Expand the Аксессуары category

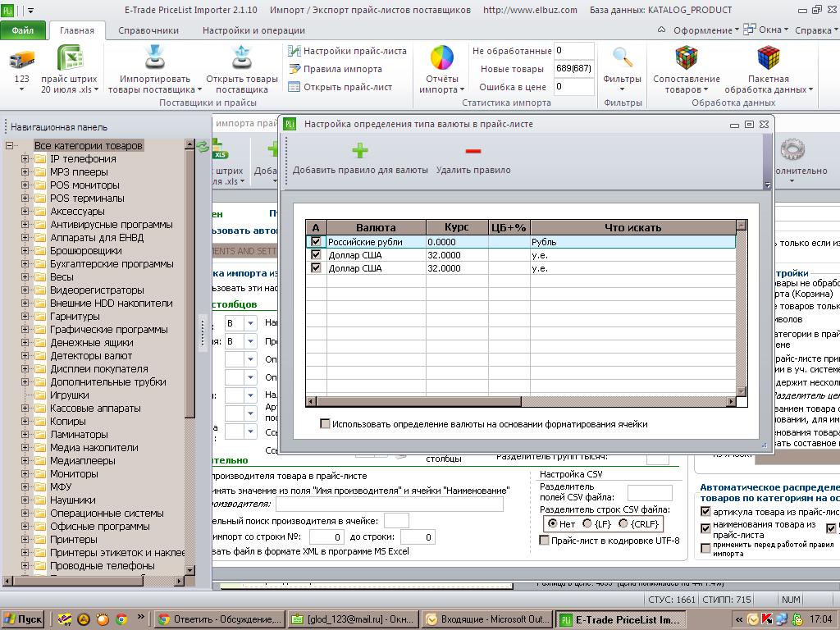25,211
